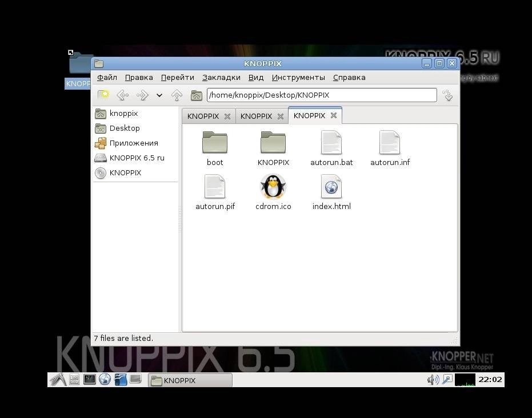
Task: Maximize the KNOPPIX window
Action: 439,63
